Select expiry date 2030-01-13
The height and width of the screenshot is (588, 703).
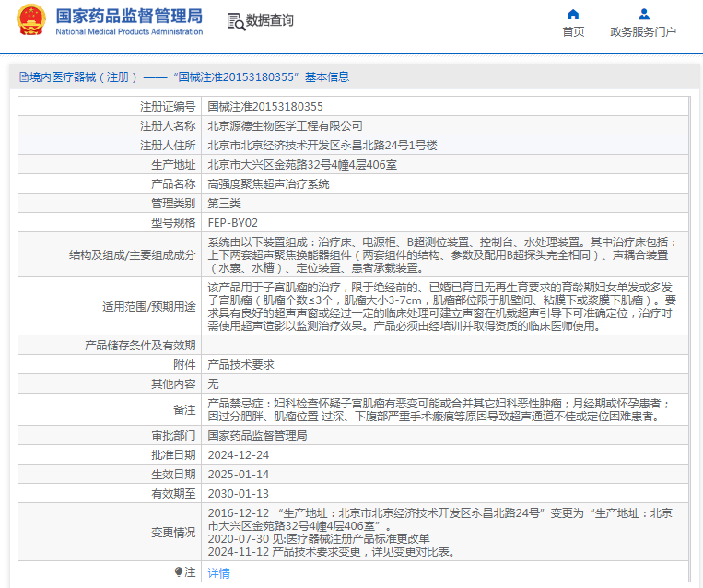pos(239,493)
